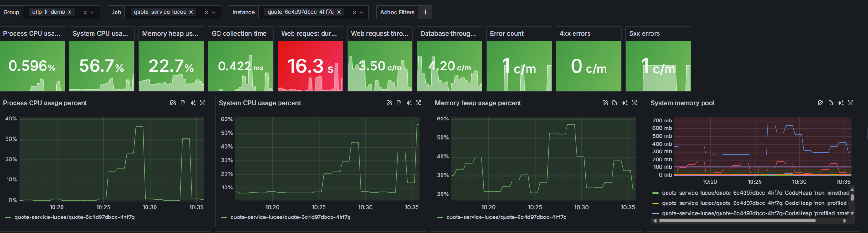The height and width of the screenshot is (233, 868).
Task: Expand System memory pool panel to fullscreen
Action: pos(850,103)
